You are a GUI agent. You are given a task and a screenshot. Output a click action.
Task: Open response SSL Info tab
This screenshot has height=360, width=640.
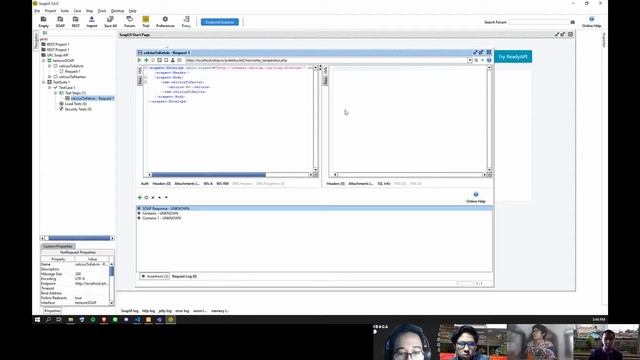point(384,184)
